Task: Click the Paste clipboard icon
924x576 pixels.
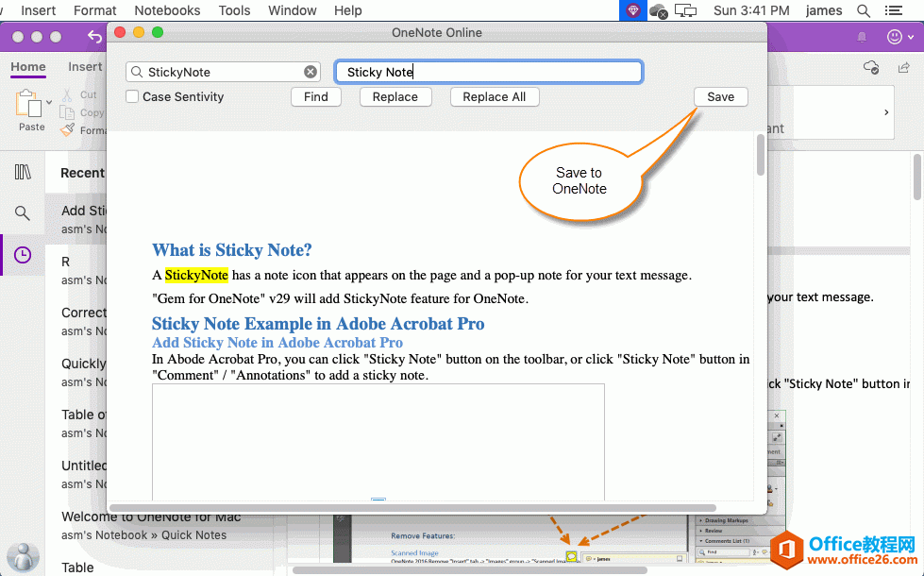Action: pyautogui.click(x=30, y=105)
